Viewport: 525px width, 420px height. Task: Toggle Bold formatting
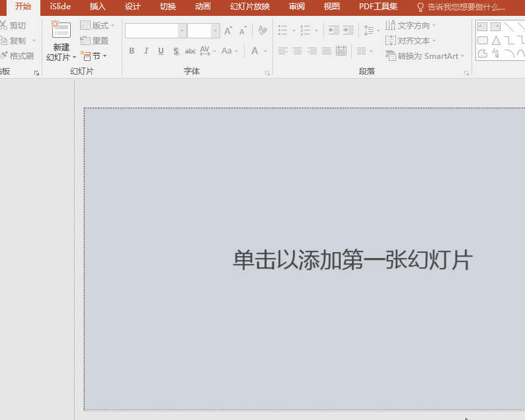132,51
